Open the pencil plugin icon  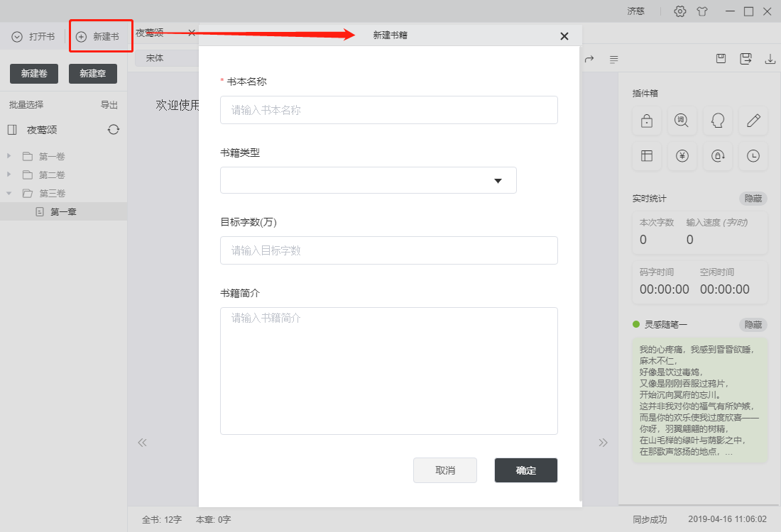tap(753, 121)
